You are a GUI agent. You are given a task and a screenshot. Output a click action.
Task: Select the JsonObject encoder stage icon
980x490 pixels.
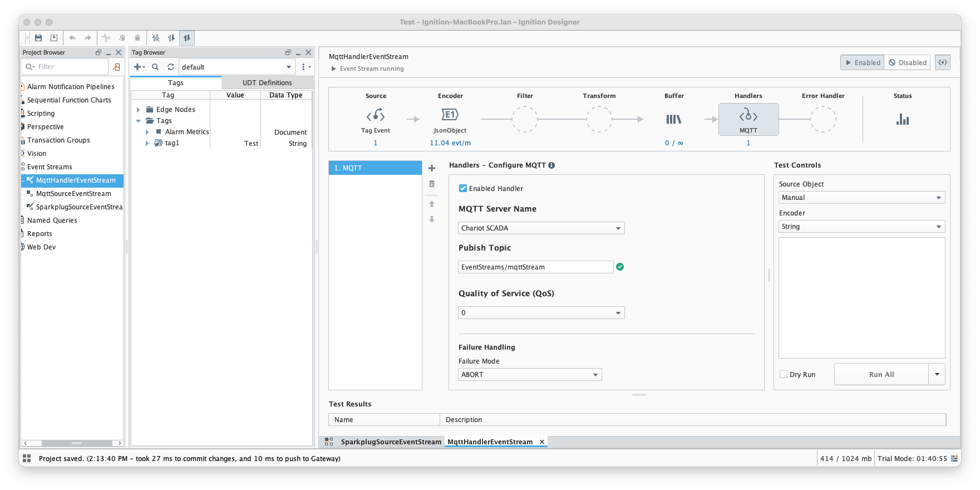pos(450,115)
